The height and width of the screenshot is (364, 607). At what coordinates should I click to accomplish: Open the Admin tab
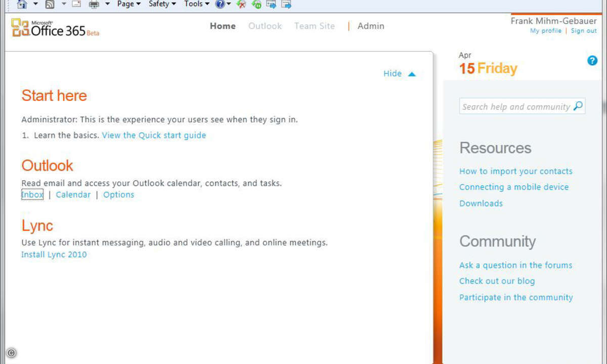pos(371,26)
